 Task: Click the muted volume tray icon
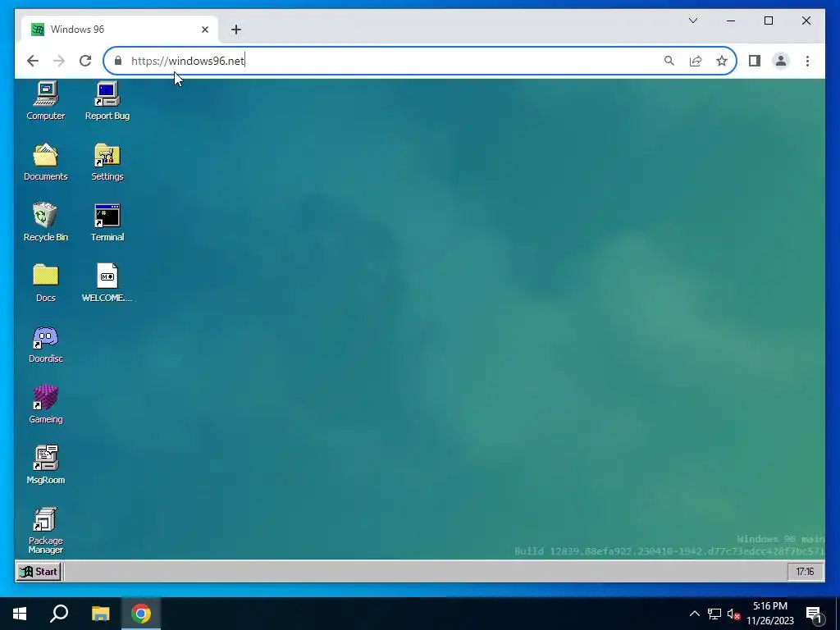coord(733,614)
